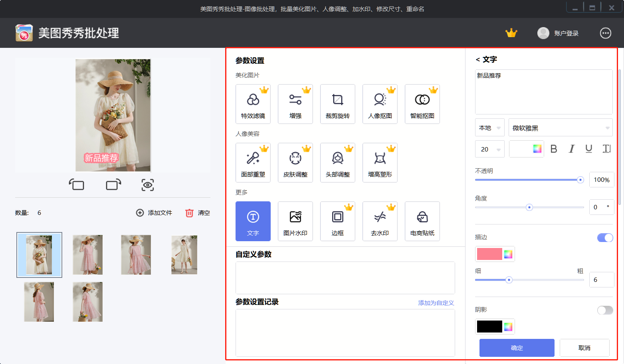
Task: Enable the 阴影 shadow switch
Action: (x=605, y=310)
